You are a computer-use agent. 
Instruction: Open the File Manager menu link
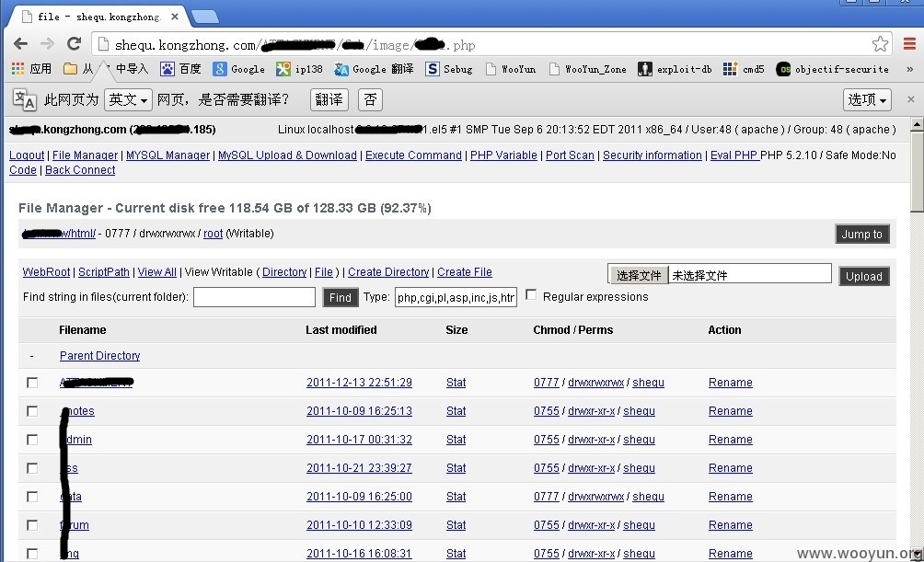pos(85,155)
